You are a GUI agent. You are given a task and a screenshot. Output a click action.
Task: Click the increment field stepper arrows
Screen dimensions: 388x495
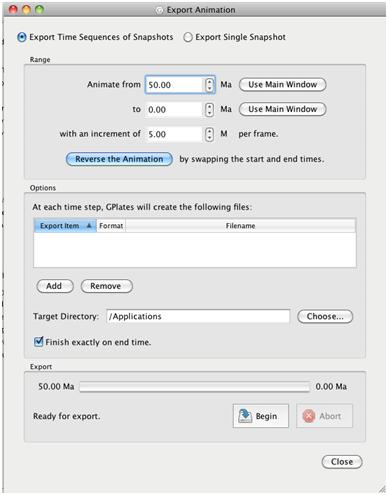coord(209,134)
